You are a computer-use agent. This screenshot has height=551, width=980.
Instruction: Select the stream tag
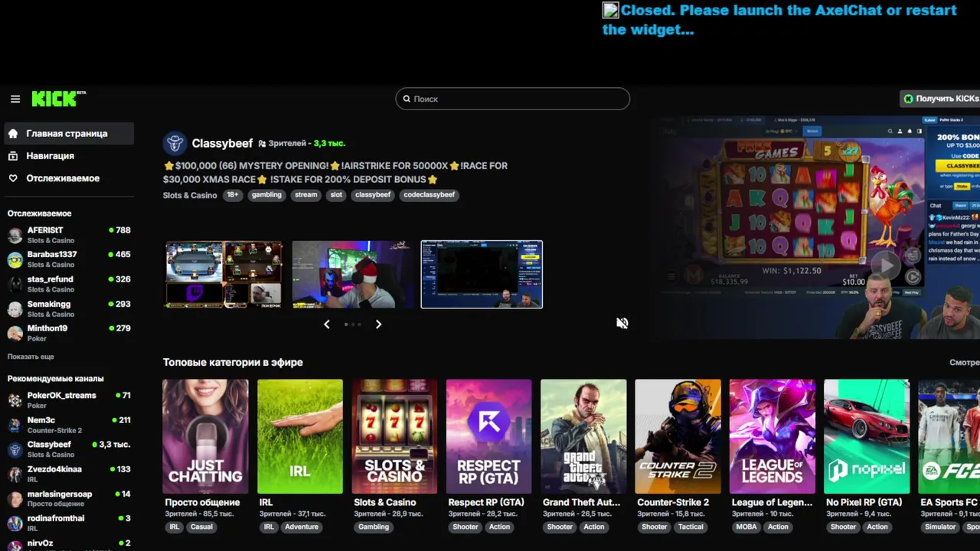coord(305,195)
